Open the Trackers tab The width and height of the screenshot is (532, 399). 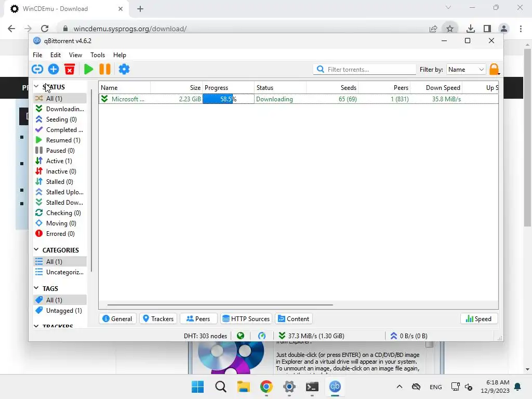point(158,318)
